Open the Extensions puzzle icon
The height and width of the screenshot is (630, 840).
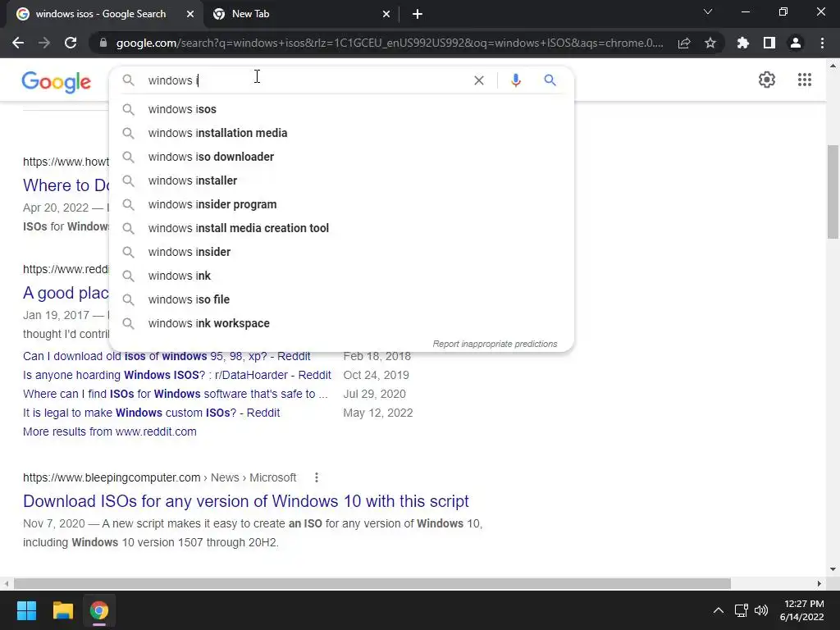click(x=743, y=43)
